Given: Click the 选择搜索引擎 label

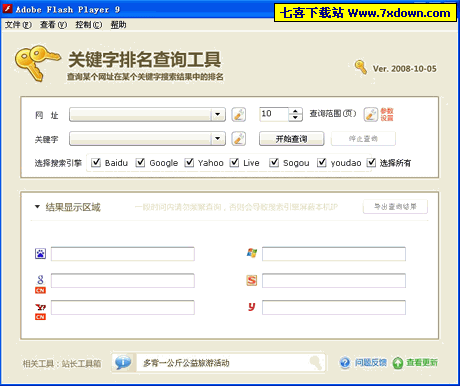Looking at the screenshot, I should (58, 163).
